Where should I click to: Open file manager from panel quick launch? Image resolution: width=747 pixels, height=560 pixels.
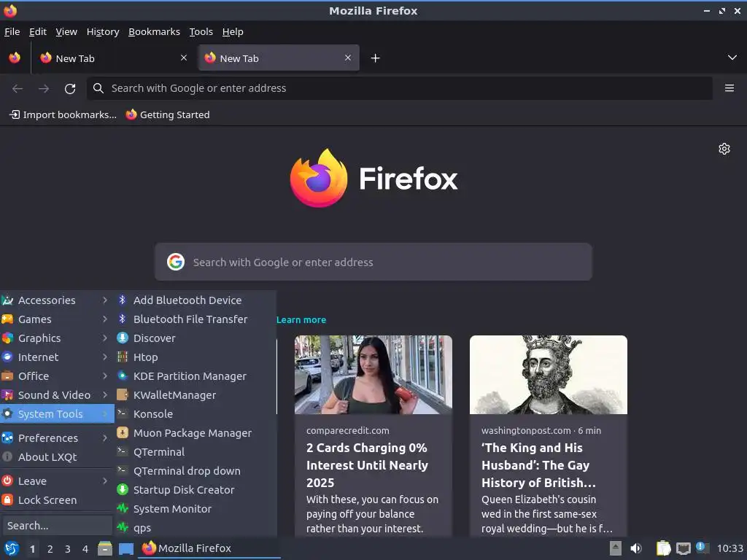105,548
